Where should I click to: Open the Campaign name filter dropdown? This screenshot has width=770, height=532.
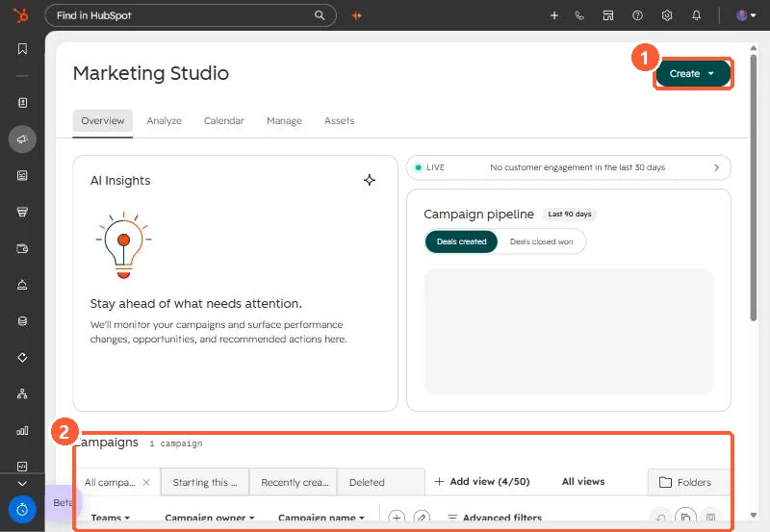[x=321, y=518]
